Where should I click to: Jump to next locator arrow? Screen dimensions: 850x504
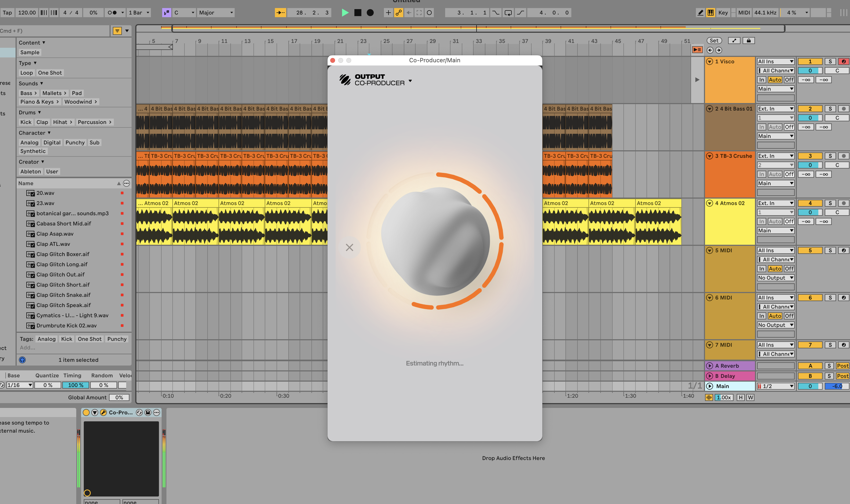(718, 50)
